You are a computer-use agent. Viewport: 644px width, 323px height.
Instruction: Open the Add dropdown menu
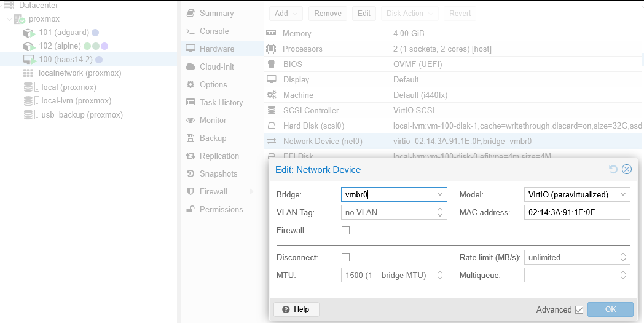pyautogui.click(x=286, y=14)
